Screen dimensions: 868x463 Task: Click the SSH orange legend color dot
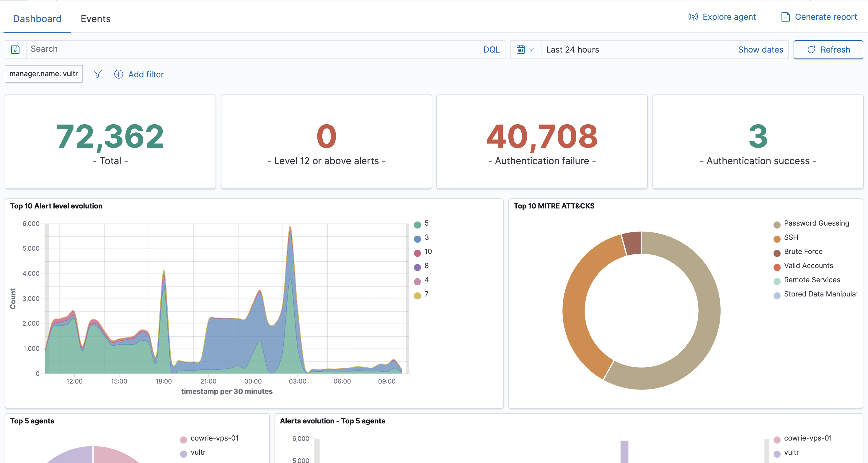[777, 239]
